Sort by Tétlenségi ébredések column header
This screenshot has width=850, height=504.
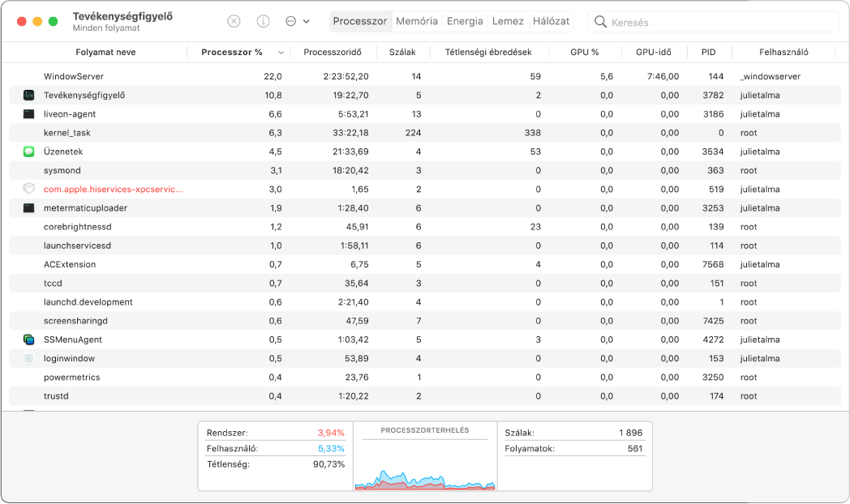click(x=488, y=52)
